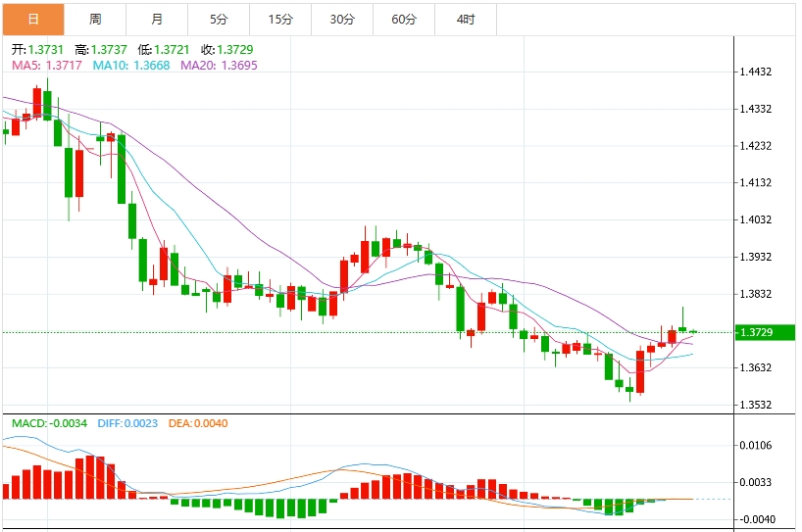Select the 日 daily chart tab
Screen dimensions: 802x532
[x=33, y=20]
